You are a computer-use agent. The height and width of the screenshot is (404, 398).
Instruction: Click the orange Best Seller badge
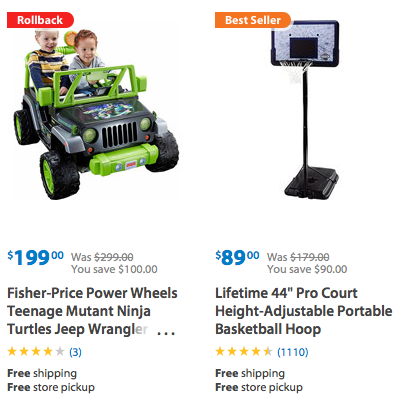click(253, 20)
